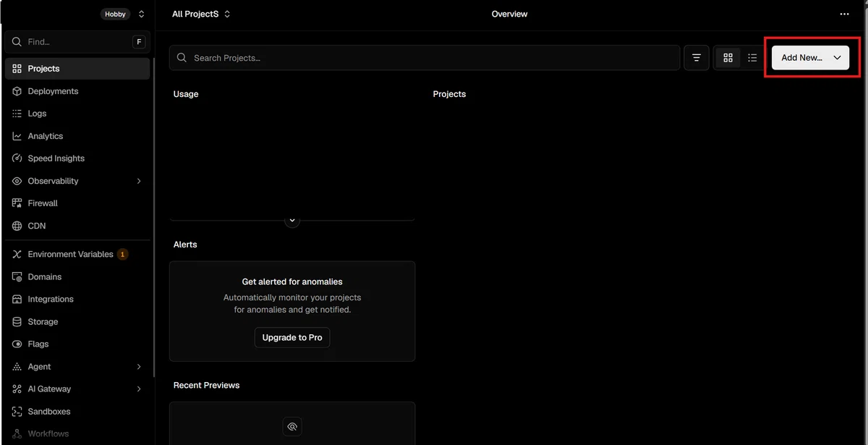Switch to list view for projects
The image size is (868, 445).
point(752,58)
